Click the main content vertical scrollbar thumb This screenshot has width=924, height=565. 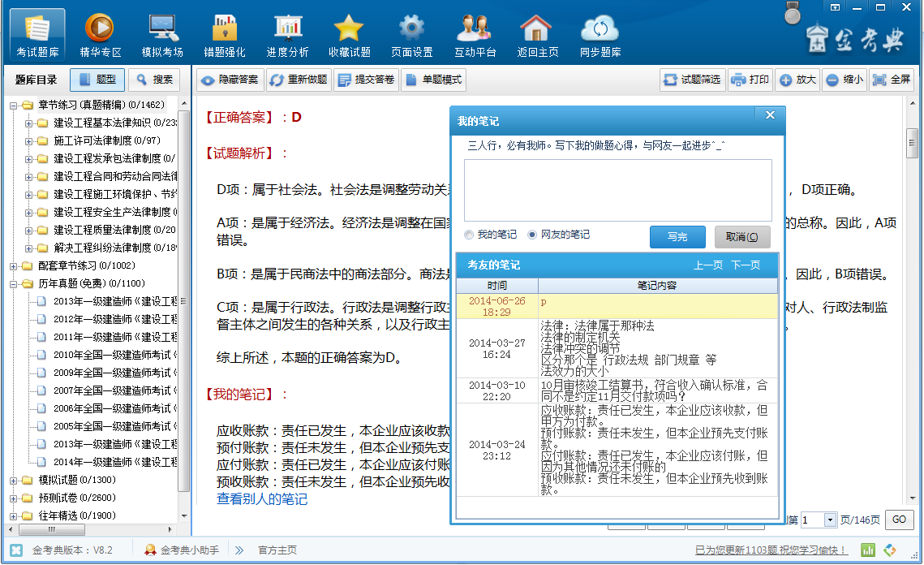pyautogui.click(x=912, y=143)
